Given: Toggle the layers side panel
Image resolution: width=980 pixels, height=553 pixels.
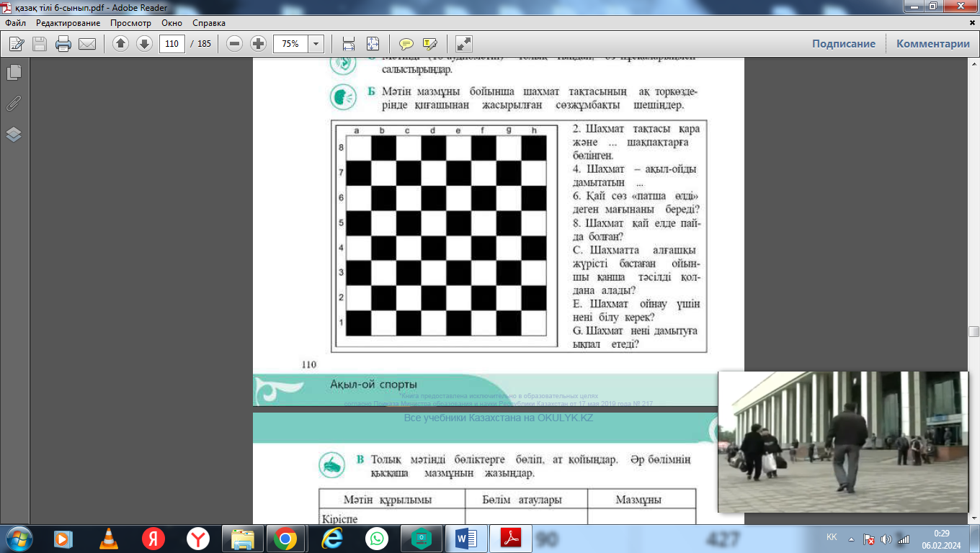Looking at the screenshot, I should 14,135.
